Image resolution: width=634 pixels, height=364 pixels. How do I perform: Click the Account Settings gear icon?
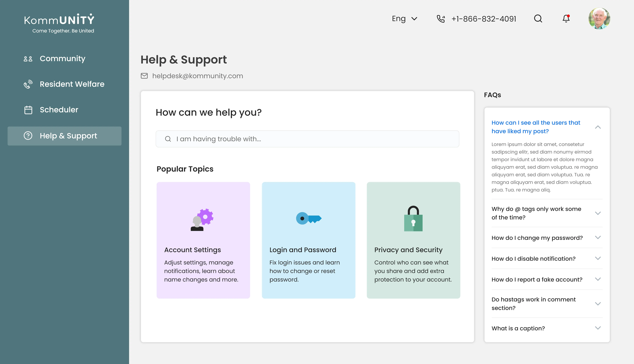click(202, 219)
